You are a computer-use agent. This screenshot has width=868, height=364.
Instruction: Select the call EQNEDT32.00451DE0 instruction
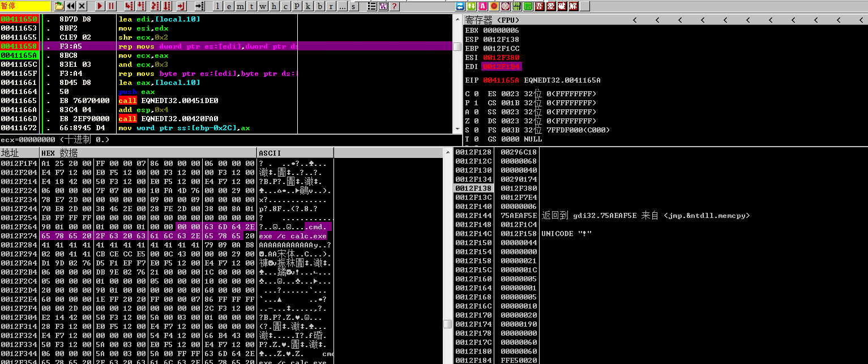(x=168, y=101)
